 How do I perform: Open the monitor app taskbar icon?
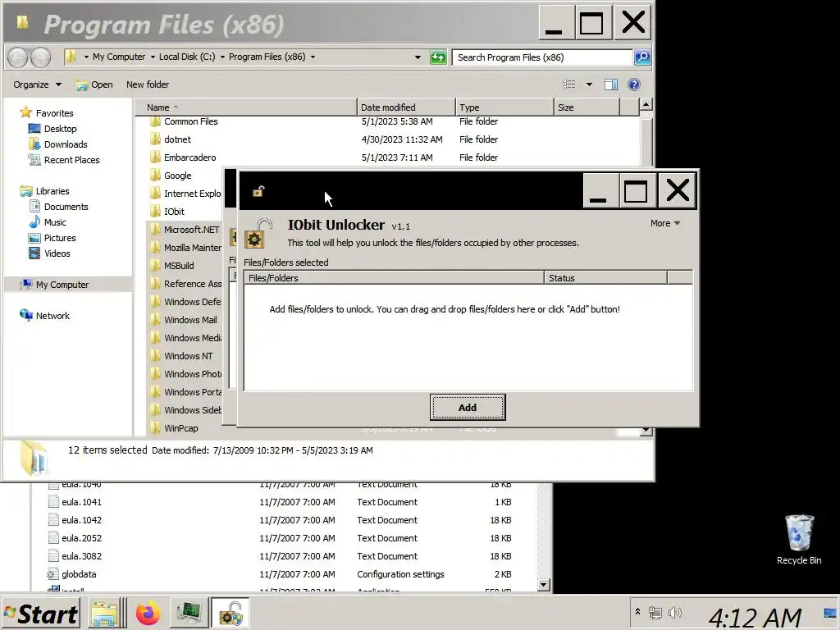pyautogui.click(x=189, y=614)
